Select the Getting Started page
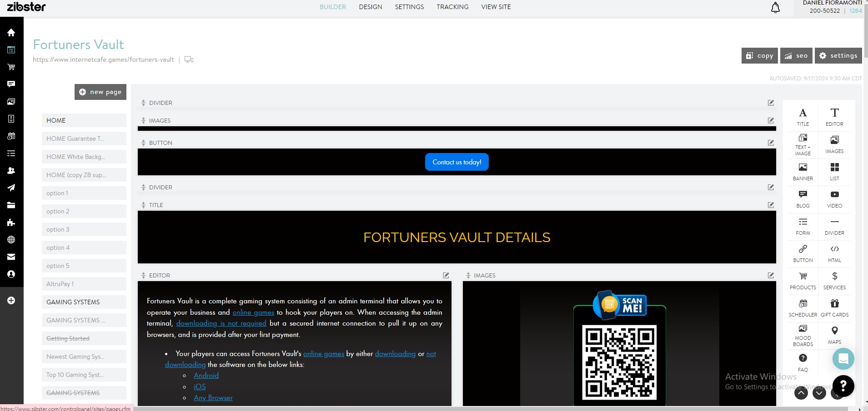This screenshot has height=411, width=868. click(84, 338)
